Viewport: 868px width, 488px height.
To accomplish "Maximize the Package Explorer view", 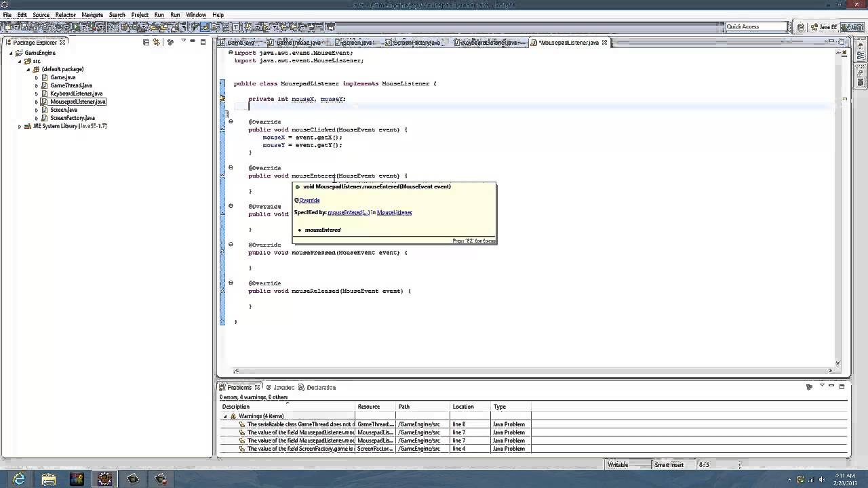I will (x=203, y=42).
